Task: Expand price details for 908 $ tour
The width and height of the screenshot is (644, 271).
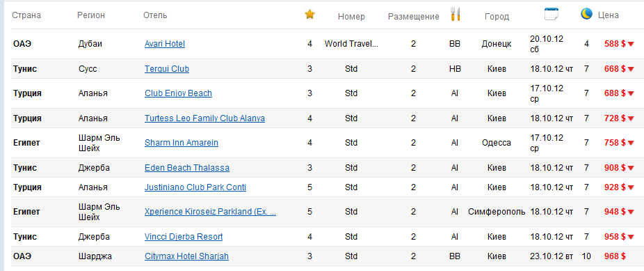Action: tap(631, 168)
